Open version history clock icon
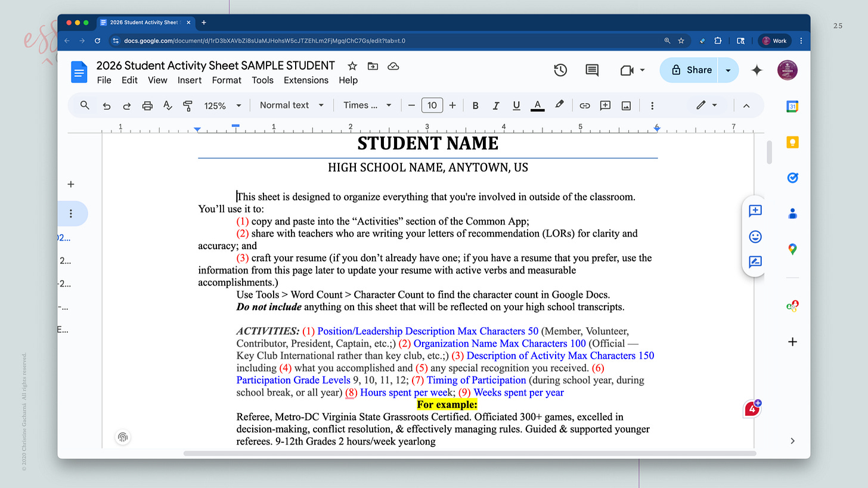The height and width of the screenshot is (488, 868). coord(560,70)
